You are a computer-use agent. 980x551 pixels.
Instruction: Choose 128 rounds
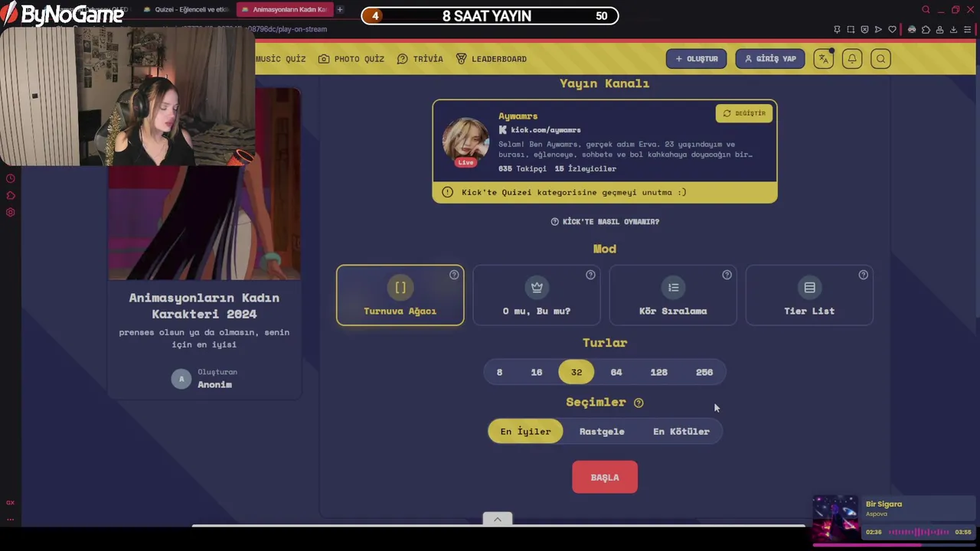tap(659, 373)
